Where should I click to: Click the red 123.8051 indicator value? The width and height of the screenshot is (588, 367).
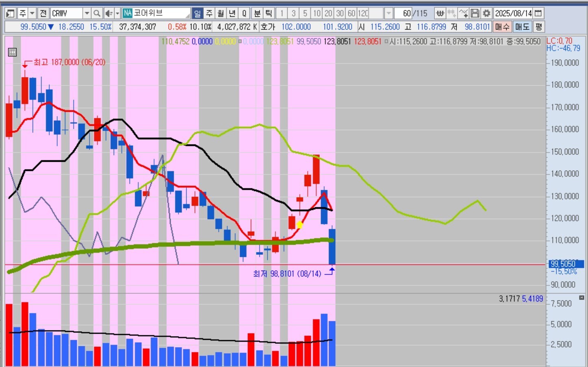[x=367, y=41]
